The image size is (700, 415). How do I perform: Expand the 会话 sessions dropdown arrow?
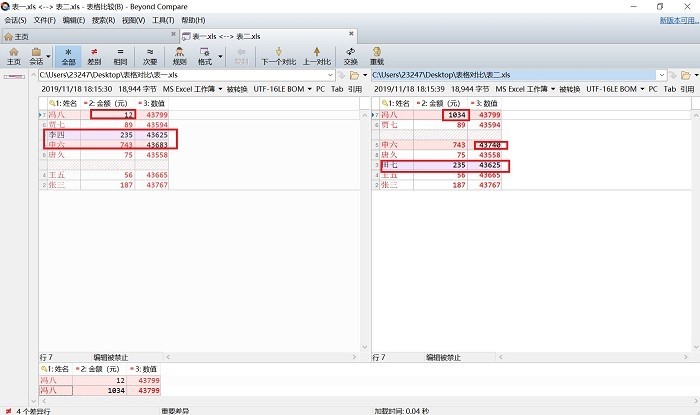(48, 56)
